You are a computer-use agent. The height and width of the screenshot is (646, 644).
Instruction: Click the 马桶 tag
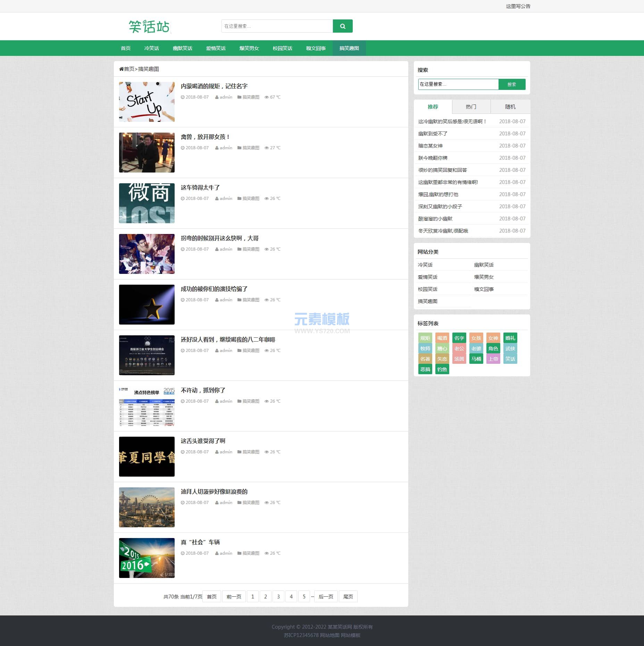[476, 359]
